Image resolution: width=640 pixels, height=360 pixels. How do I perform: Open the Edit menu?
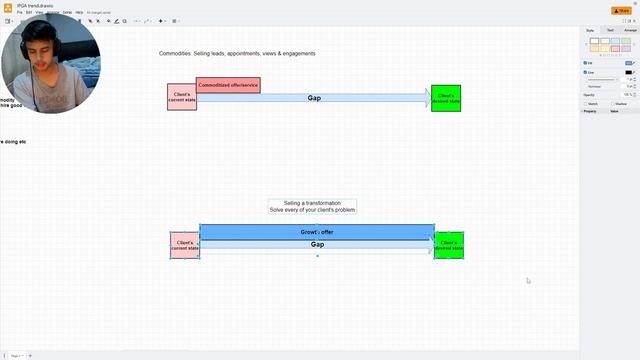pos(29,13)
